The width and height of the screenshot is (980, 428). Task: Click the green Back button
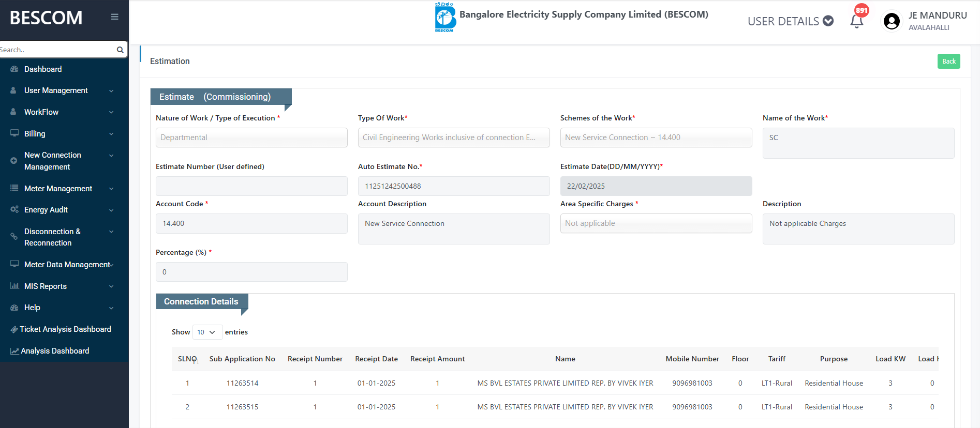(x=949, y=61)
